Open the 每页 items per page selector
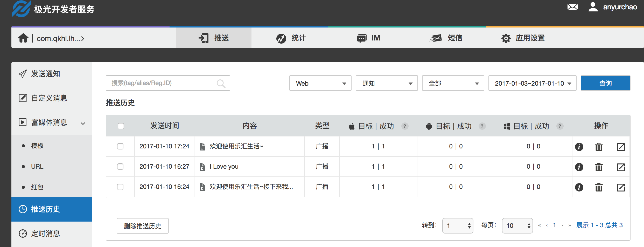 click(x=517, y=226)
